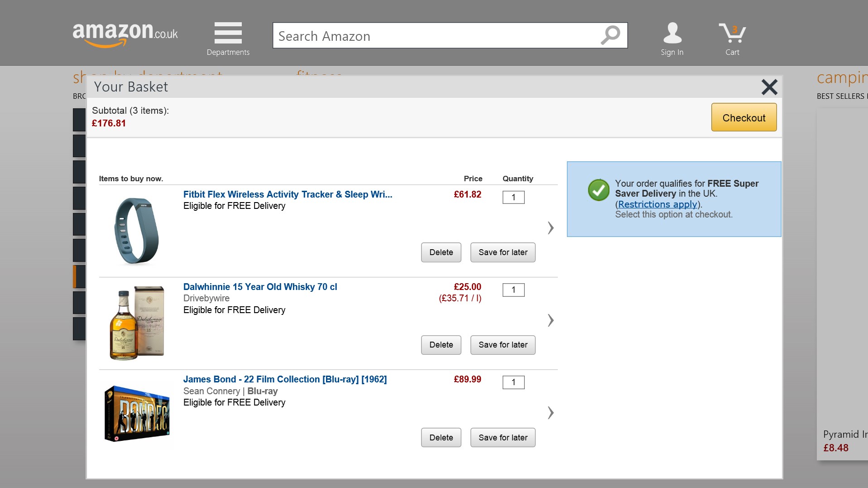Open the Fitbit Flex product page
The width and height of the screenshot is (868, 488).
(287, 194)
